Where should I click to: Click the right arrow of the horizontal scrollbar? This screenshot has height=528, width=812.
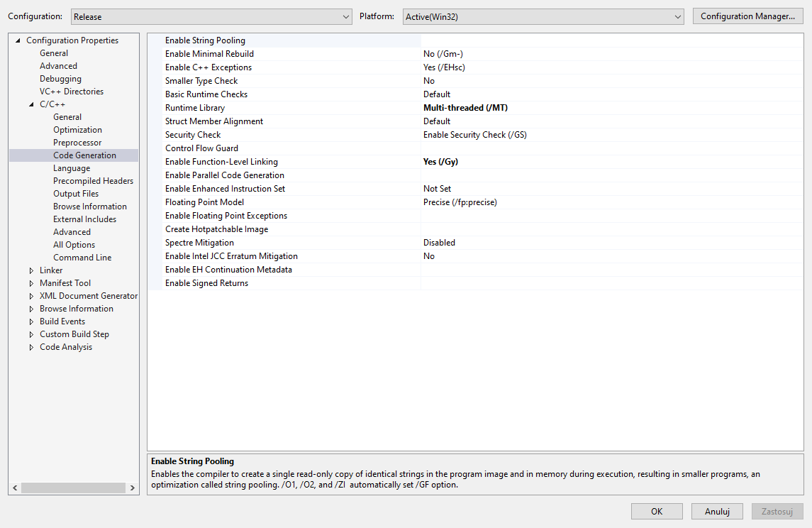tap(132, 488)
